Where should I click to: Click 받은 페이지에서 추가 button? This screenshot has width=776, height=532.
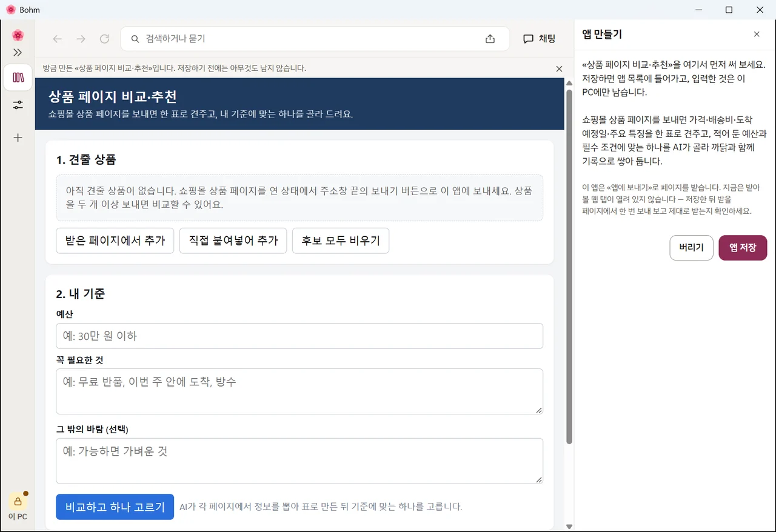pyautogui.click(x=115, y=241)
